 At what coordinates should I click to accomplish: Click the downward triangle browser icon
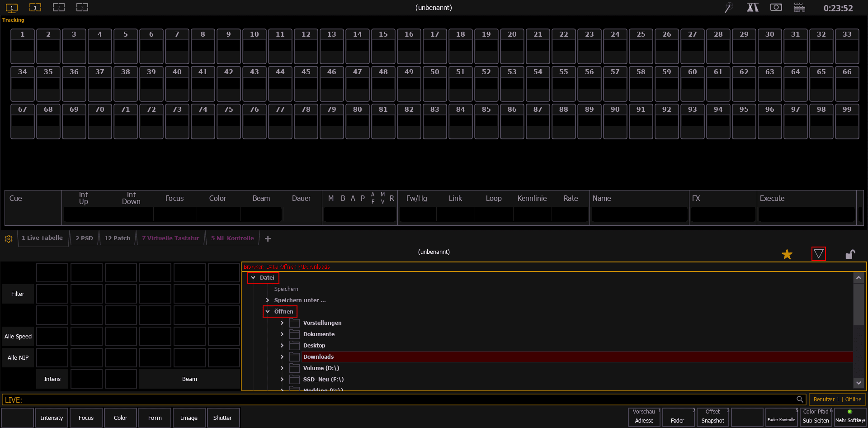coord(818,254)
